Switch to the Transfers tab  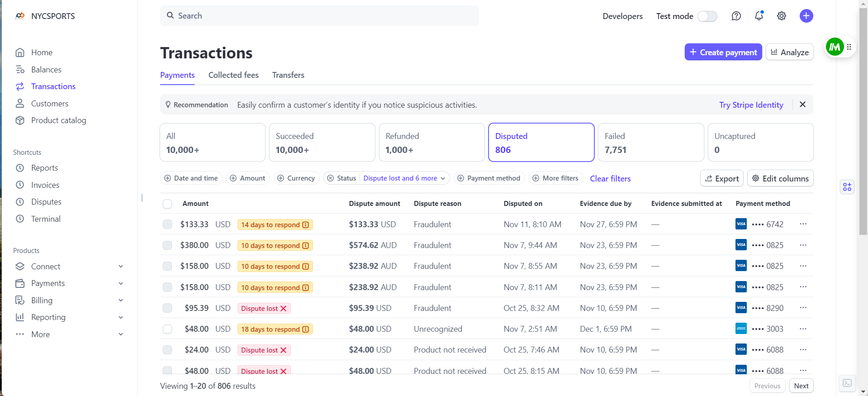coord(288,75)
